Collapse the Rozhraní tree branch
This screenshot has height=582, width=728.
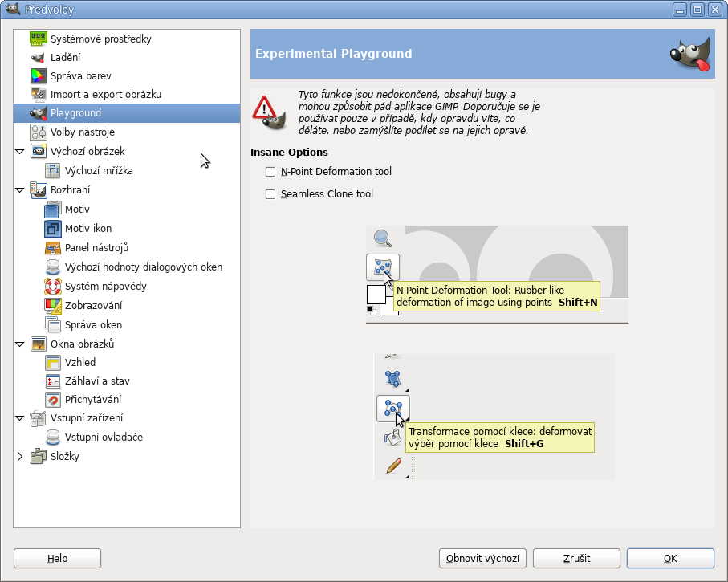point(20,190)
